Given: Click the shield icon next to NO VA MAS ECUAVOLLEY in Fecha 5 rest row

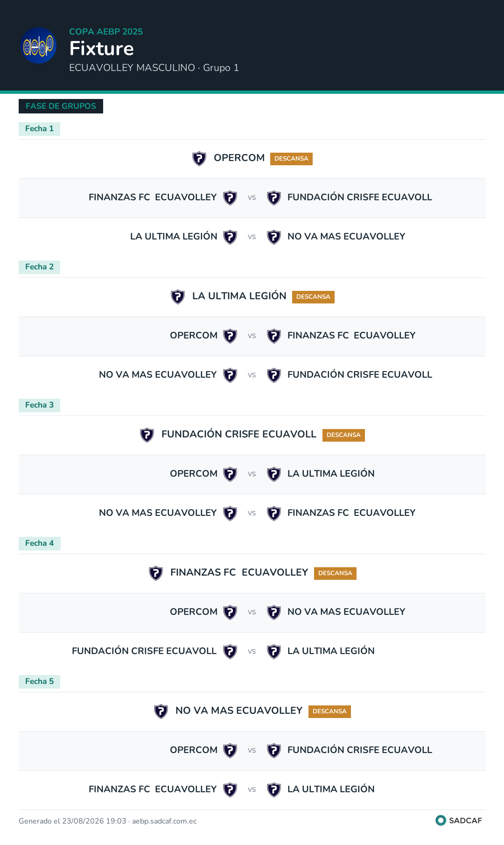Looking at the screenshot, I should (161, 711).
